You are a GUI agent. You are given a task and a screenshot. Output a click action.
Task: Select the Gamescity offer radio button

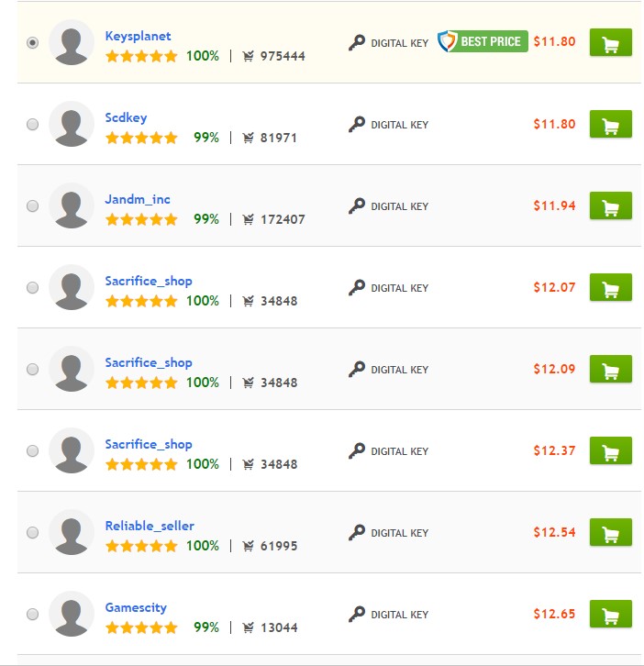(x=33, y=615)
